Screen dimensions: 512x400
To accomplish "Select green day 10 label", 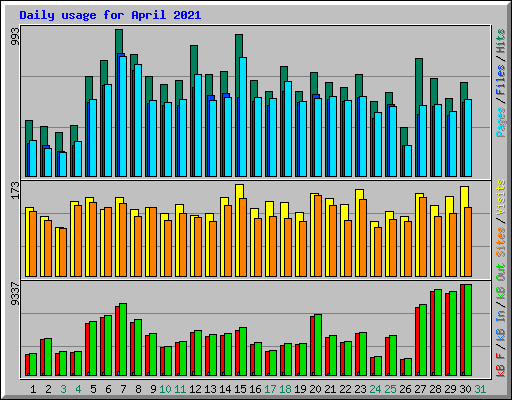I will (165, 389).
